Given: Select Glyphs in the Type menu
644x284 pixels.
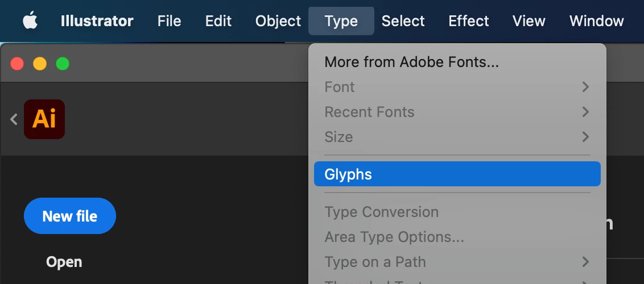Looking at the screenshot, I should coord(457,174).
